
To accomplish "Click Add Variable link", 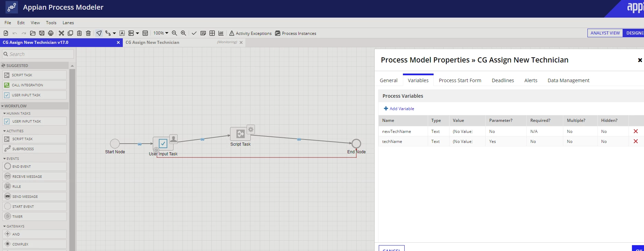I will (x=399, y=108).
